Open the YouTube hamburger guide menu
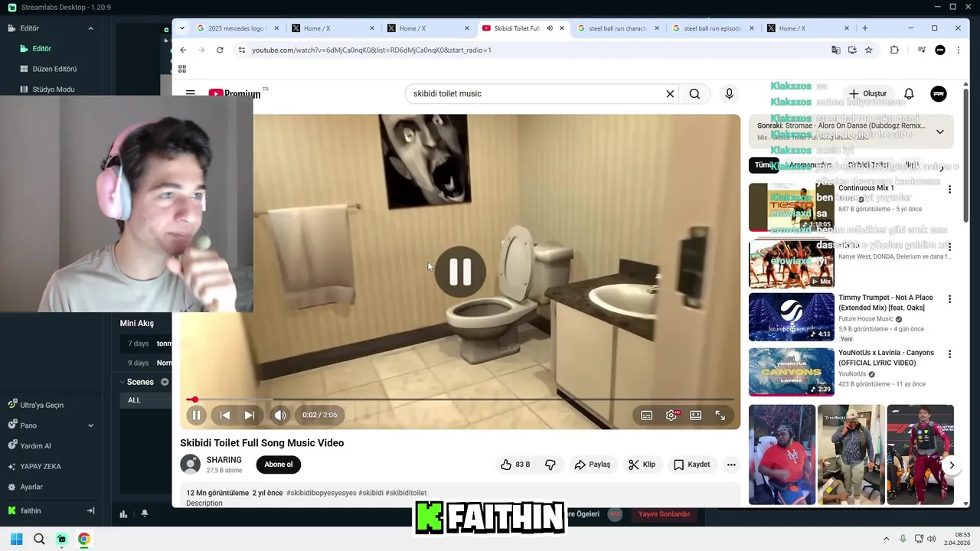Screen dimensions: 980x551 (x=190, y=93)
